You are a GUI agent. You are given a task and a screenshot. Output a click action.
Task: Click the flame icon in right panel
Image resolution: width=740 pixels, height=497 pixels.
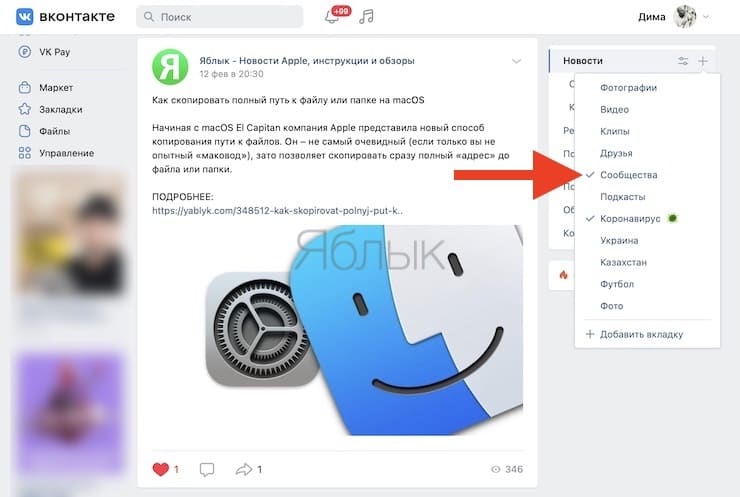pyautogui.click(x=563, y=275)
